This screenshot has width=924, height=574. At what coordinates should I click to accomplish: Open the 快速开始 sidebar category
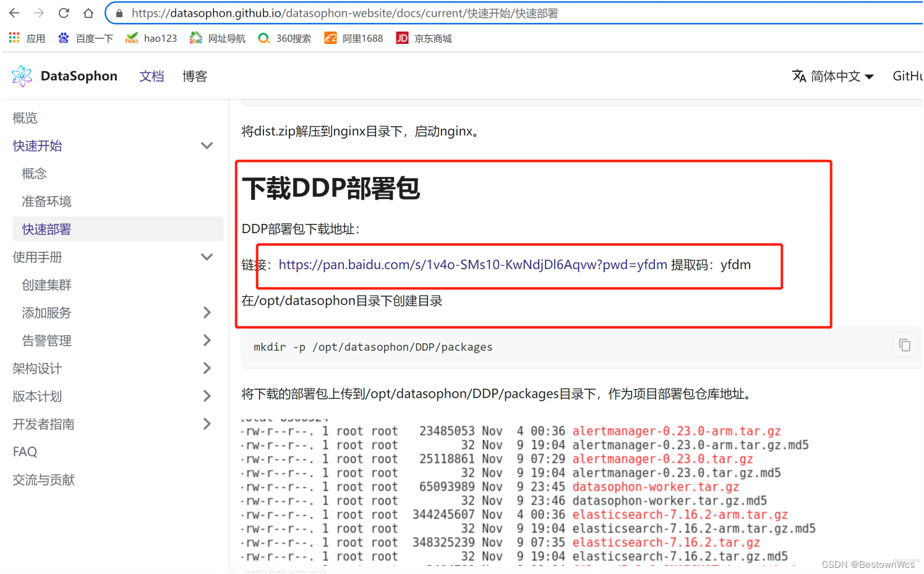(x=38, y=146)
